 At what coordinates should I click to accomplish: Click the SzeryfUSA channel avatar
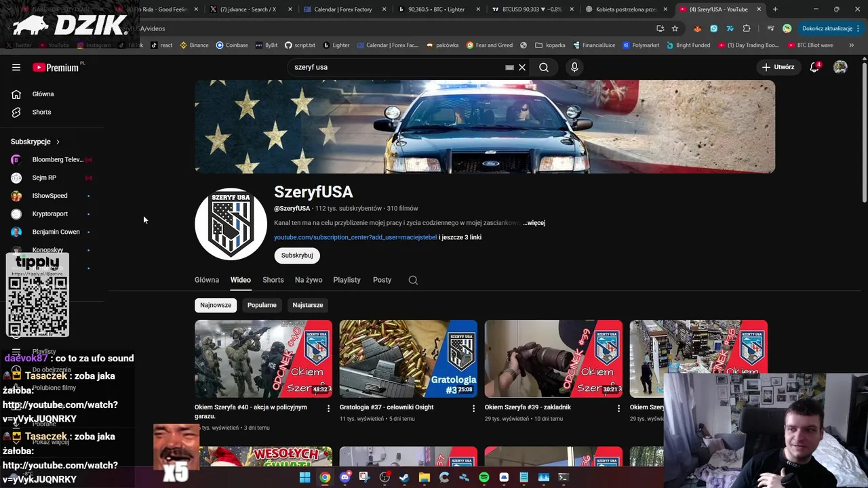231,224
